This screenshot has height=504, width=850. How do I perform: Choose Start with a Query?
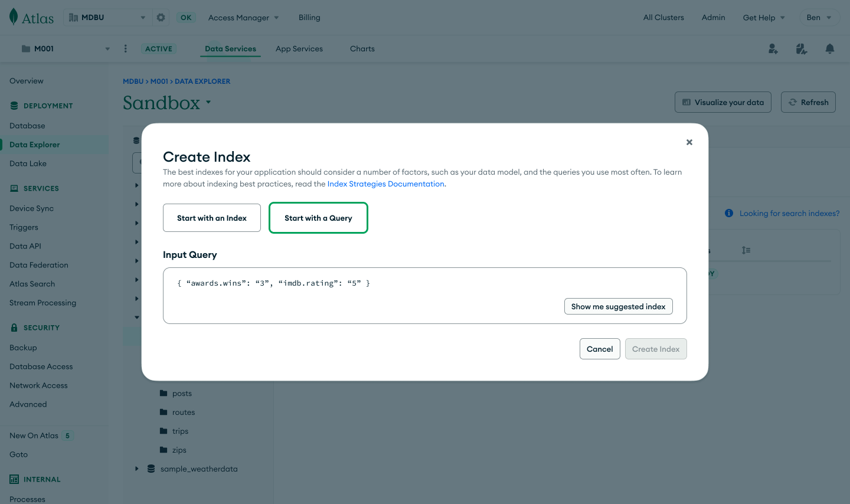[x=318, y=218]
